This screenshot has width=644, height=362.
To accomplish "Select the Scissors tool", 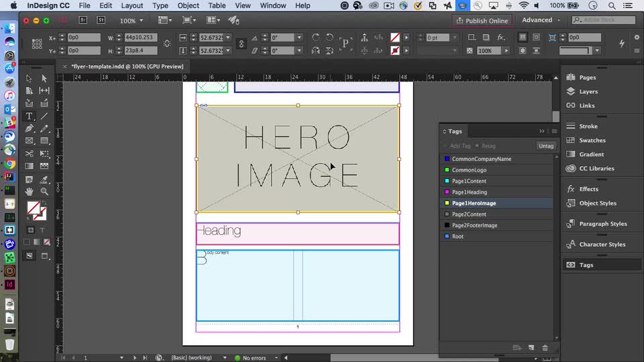I will pyautogui.click(x=30, y=154).
